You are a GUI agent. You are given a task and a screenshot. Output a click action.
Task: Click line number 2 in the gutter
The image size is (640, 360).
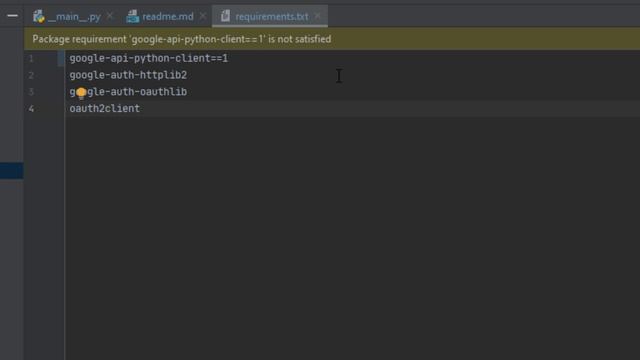pyautogui.click(x=31, y=76)
